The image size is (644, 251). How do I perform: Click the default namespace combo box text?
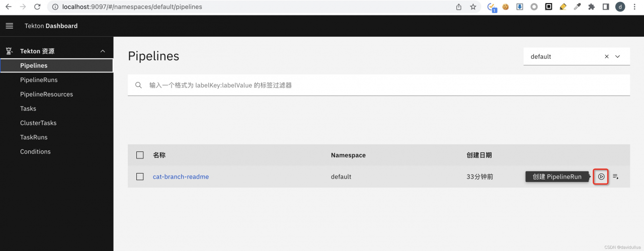click(x=541, y=57)
